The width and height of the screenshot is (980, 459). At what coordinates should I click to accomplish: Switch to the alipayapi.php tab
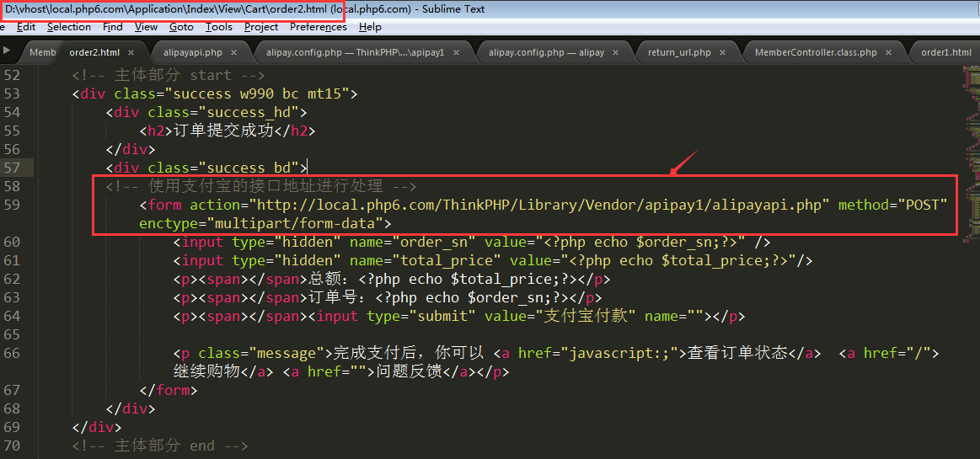pos(192,52)
